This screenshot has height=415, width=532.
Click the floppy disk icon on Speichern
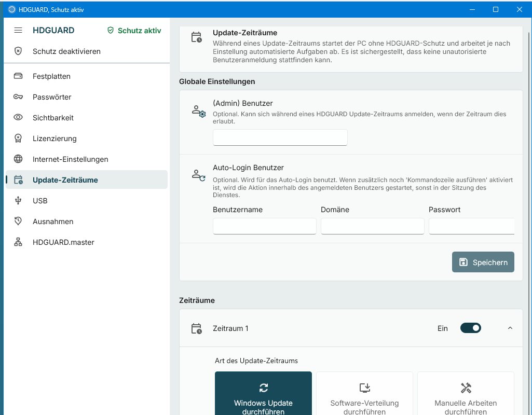click(463, 262)
